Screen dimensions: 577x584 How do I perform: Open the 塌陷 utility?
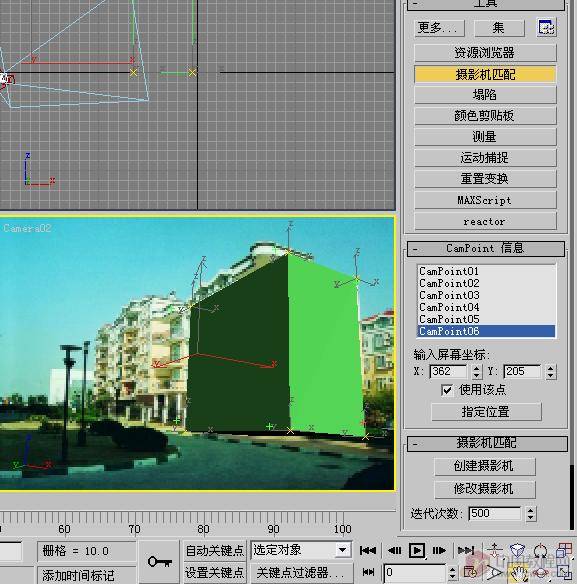485,95
